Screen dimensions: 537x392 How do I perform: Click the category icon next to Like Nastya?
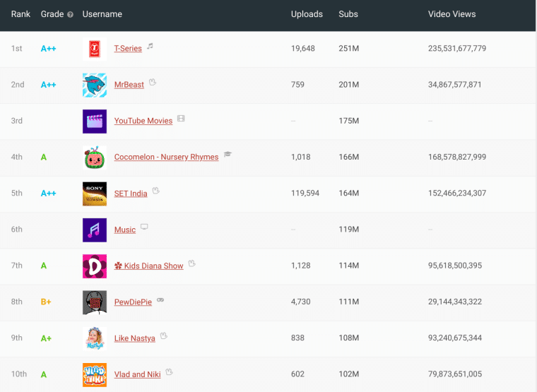click(164, 335)
